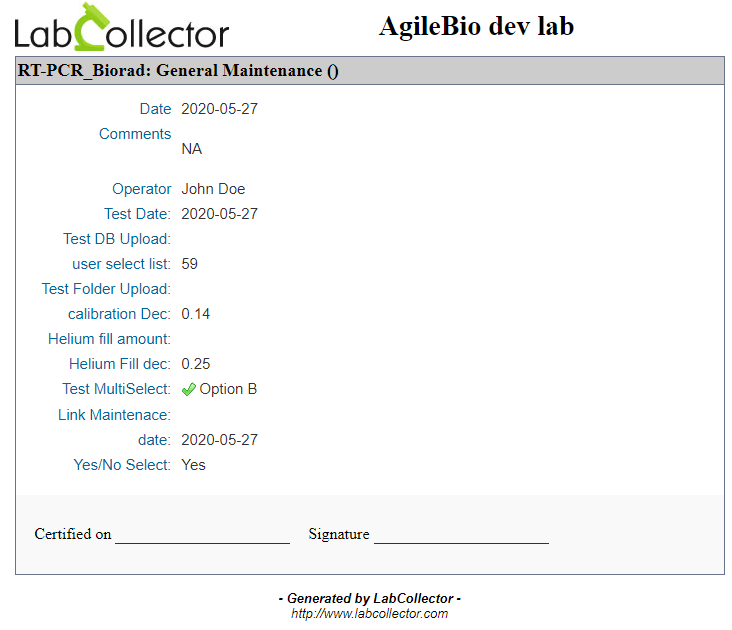Open the http://www.labcollector.com link

[369, 613]
